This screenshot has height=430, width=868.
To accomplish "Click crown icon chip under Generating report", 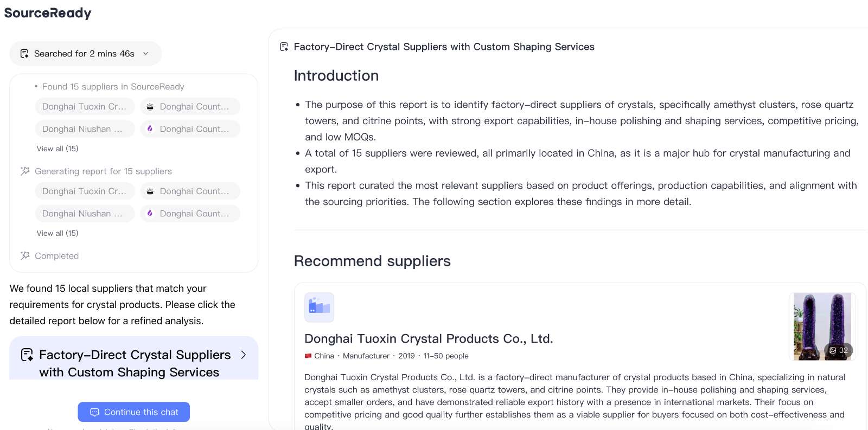I will click(190, 191).
